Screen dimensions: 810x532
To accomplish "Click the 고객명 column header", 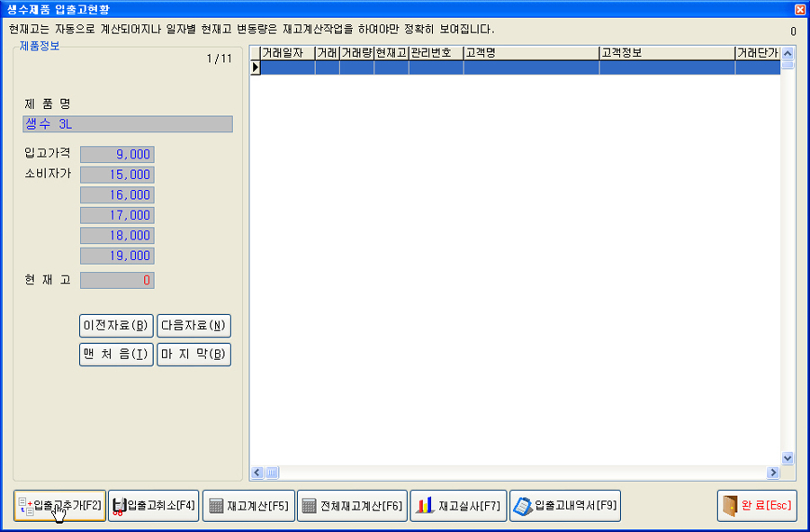I will coord(532,53).
